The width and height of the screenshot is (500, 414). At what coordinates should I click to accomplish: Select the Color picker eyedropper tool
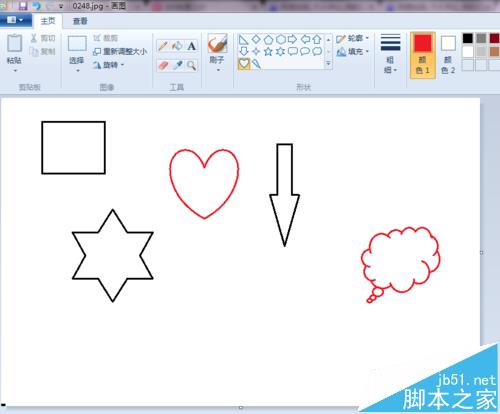[x=177, y=65]
